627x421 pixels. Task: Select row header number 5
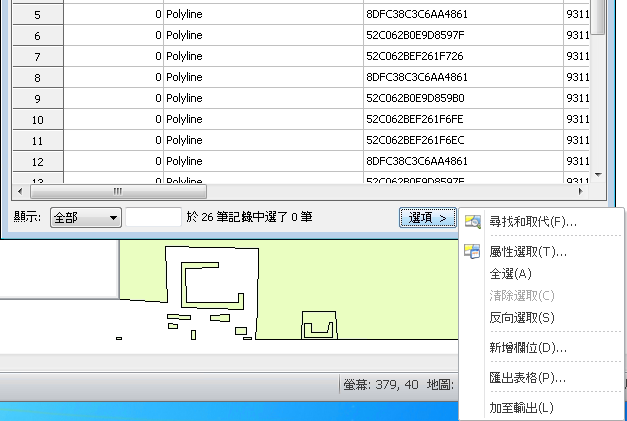(37, 15)
